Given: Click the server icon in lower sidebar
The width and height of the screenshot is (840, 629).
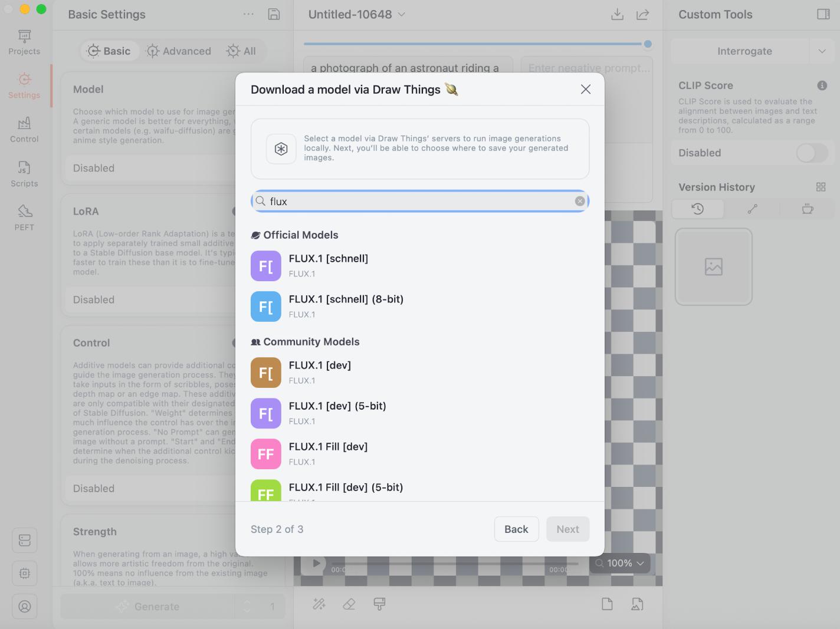Looking at the screenshot, I should pos(25,540).
